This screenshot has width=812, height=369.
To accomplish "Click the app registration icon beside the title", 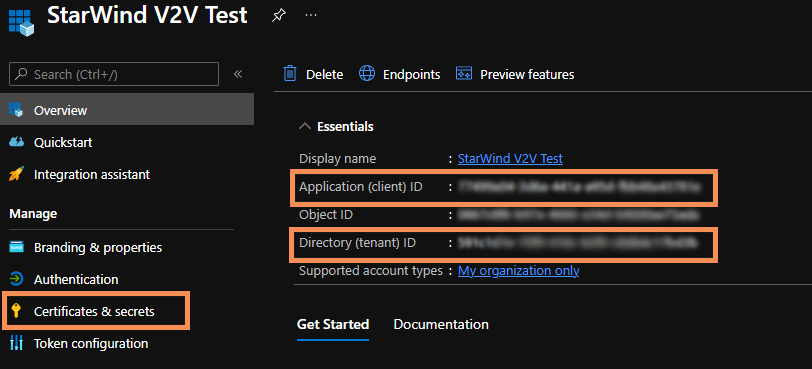I will pos(21,22).
